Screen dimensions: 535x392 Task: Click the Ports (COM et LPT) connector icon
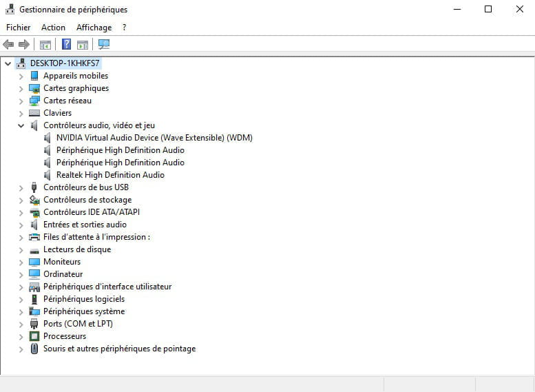(x=34, y=324)
